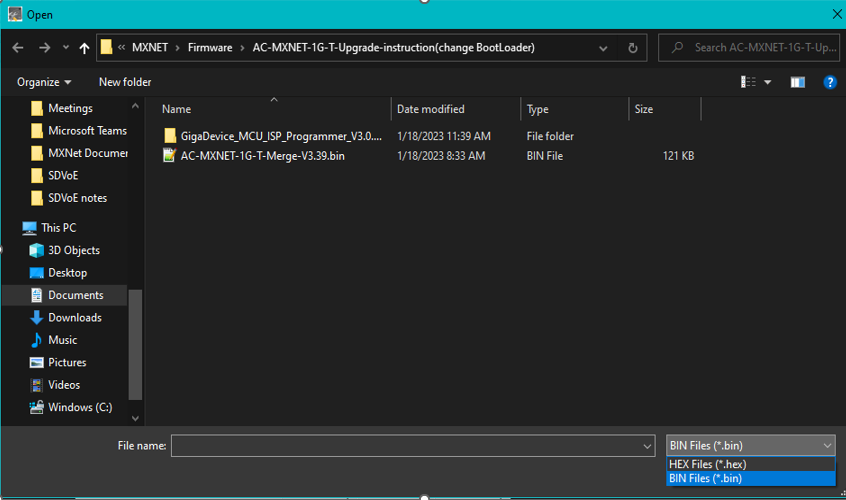
Task: Expand address bar history dropdown
Action: pos(603,49)
